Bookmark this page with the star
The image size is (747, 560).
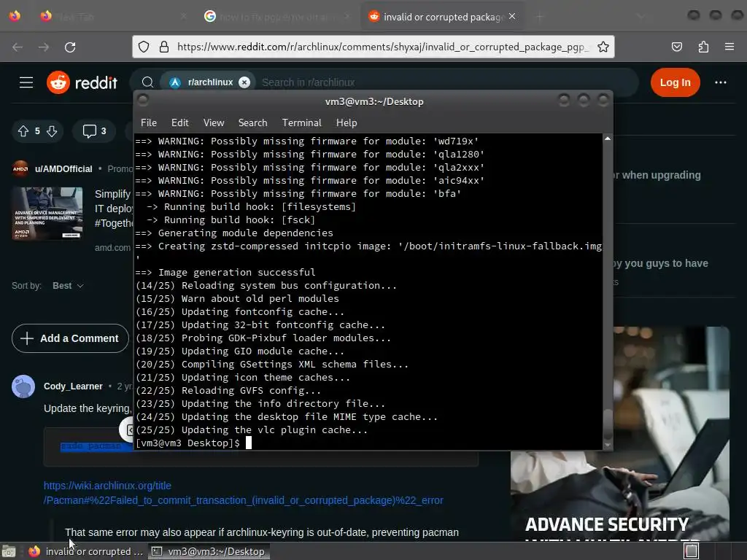pos(603,47)
